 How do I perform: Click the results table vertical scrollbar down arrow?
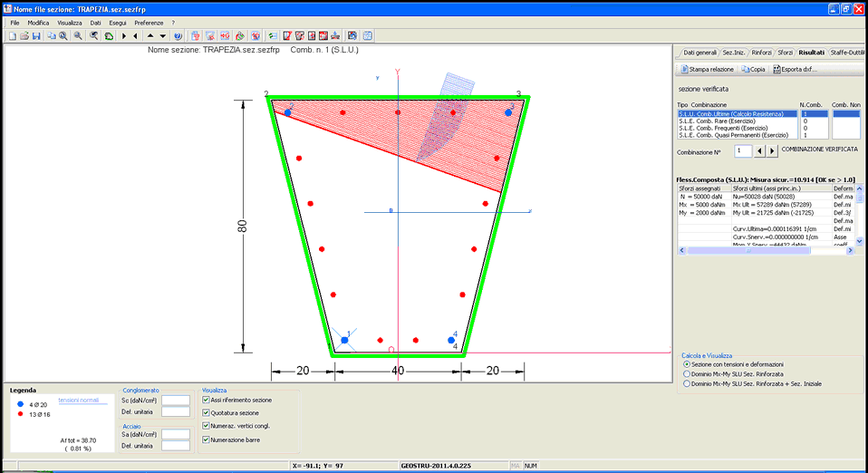click(x=860, y=241)
